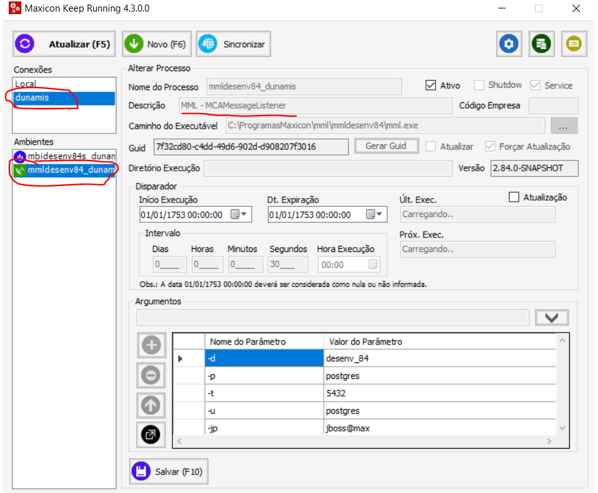The height and width of the screenshot is (493, 598).
Task: Select mmldesenv84_dunamis environment
Action: tap(64, 170)
